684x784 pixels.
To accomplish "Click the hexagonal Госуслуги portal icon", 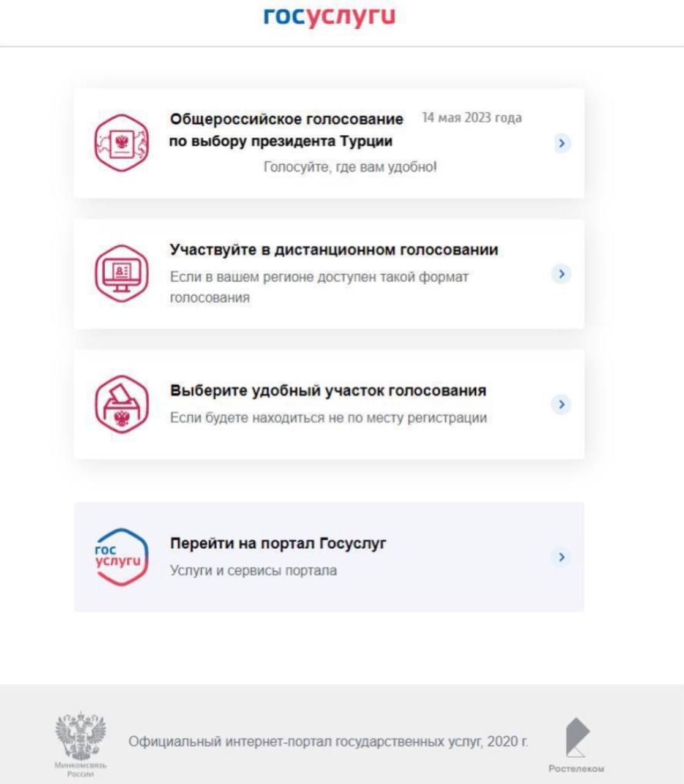I will 122,557.
